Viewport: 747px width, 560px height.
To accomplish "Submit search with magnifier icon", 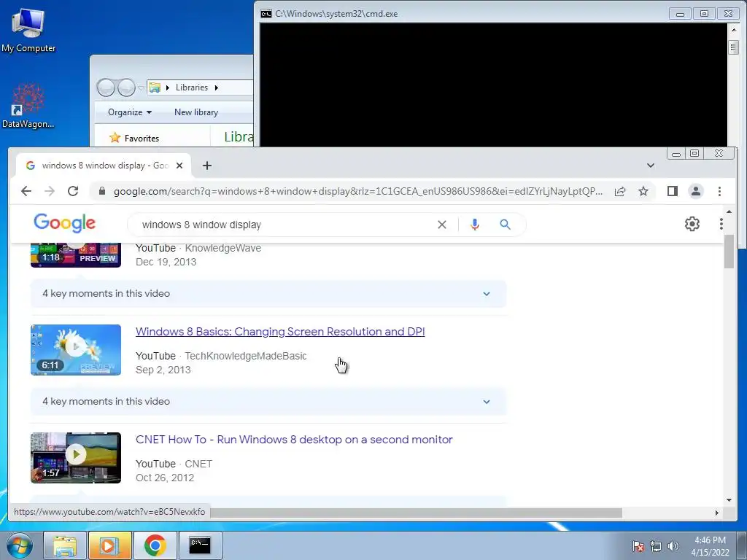I will pos(505,225).
